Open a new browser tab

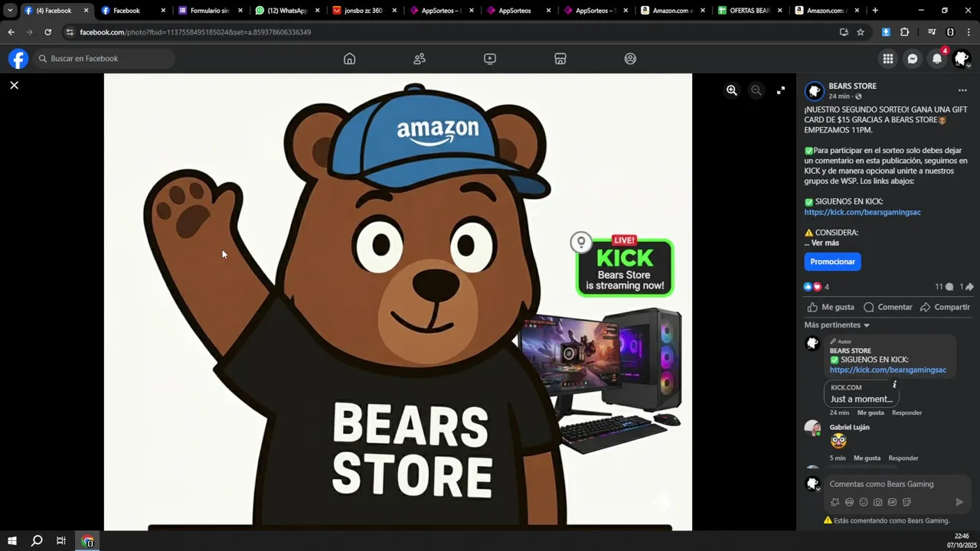click(x=875, y=11)
